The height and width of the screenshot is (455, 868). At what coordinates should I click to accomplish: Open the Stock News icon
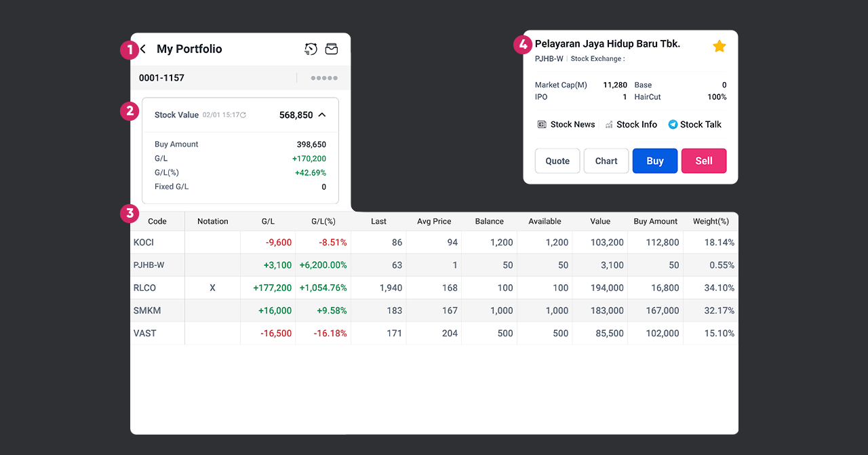542,125
